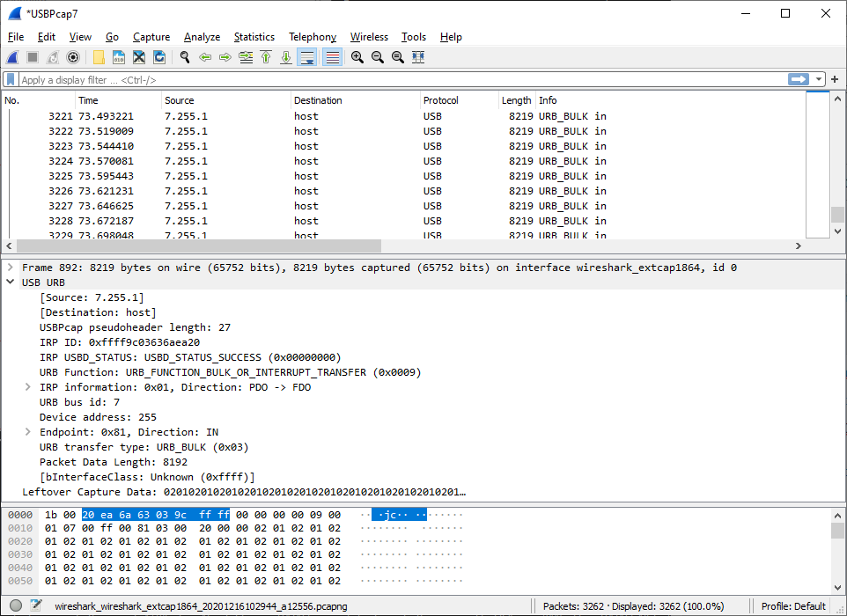Image resolution: width=847 pixels, height=616 pixels.
Task: Go back in packet history
Action: coord(205,57)
